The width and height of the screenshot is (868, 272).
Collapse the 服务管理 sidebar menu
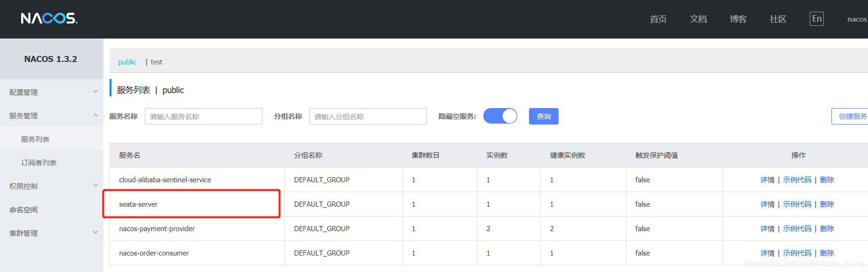[52, 116]
